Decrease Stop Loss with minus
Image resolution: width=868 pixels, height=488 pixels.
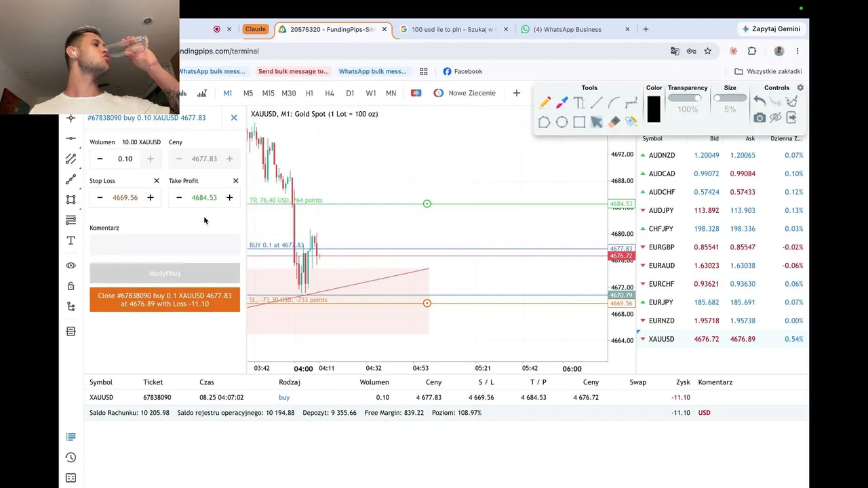click(x=100, y=197)
